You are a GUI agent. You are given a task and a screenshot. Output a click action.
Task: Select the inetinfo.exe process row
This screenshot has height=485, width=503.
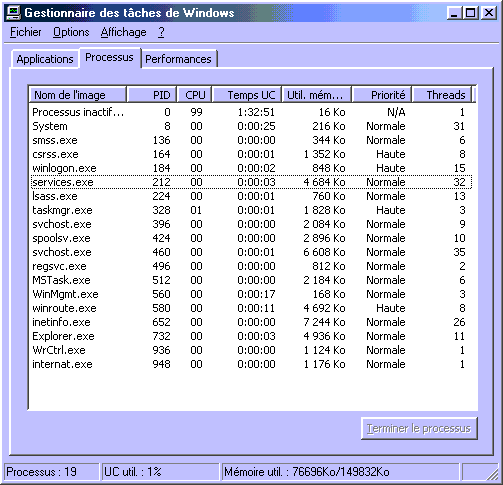click(x=251, y=322)
